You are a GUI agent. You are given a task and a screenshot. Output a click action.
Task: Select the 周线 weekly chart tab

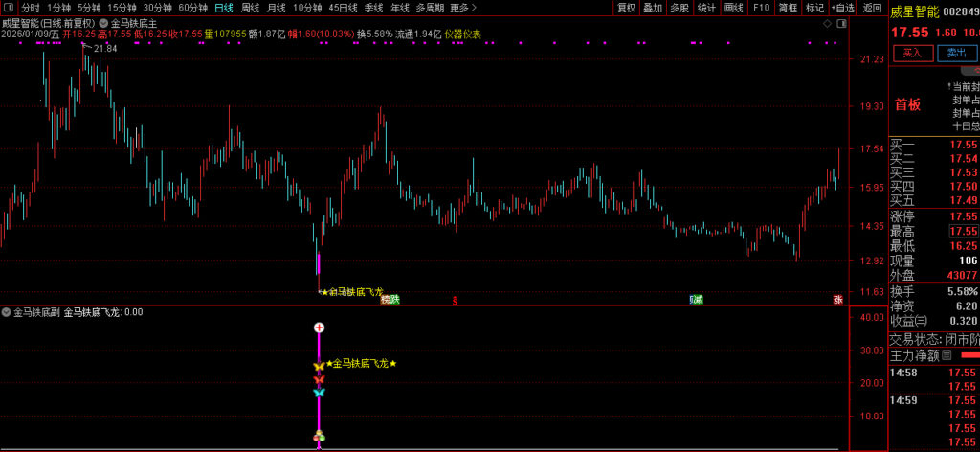tap(250, 8)
